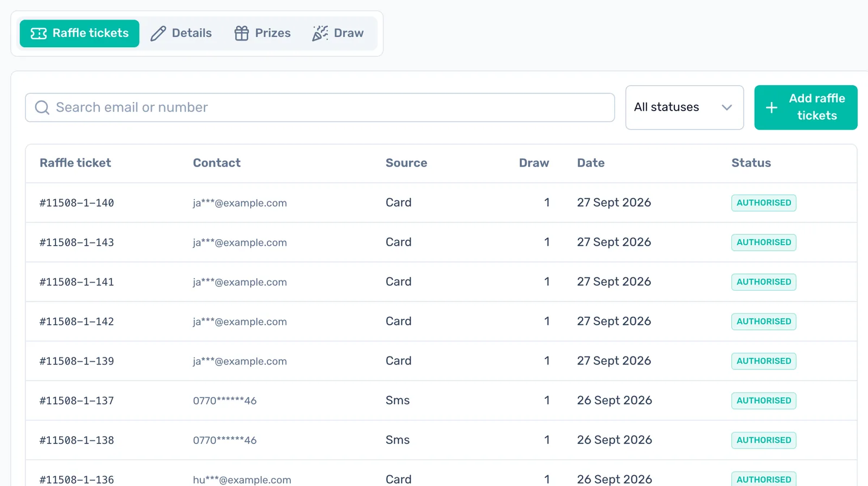Click the Card source for ticket #11508-1-141

[399, 282]
